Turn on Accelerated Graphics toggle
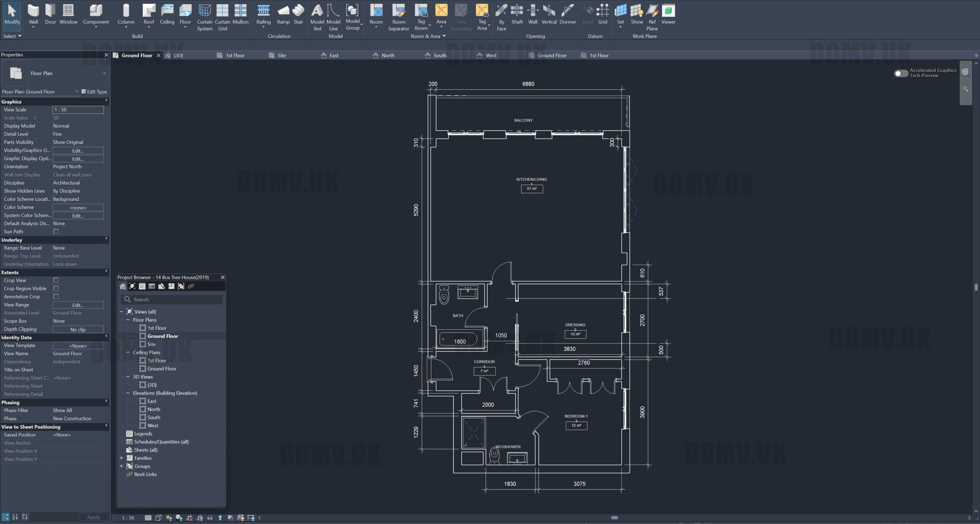 [x=901, y=73]
